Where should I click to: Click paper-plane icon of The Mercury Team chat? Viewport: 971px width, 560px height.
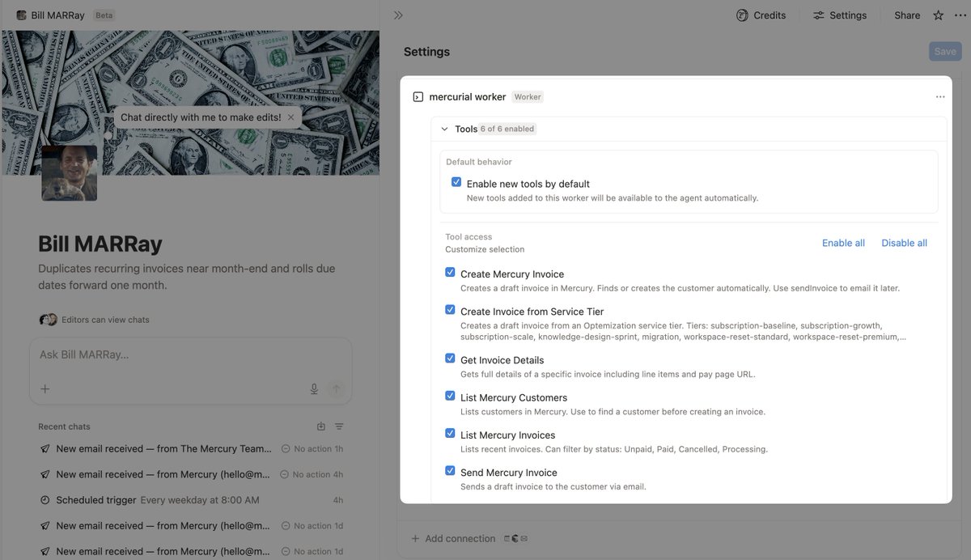[45, 448]
